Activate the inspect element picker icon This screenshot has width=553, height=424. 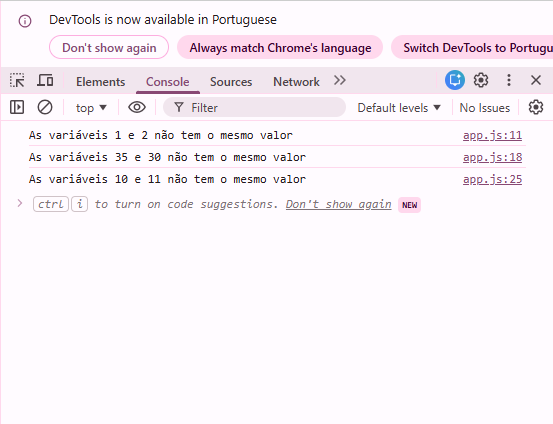(17, 80)
